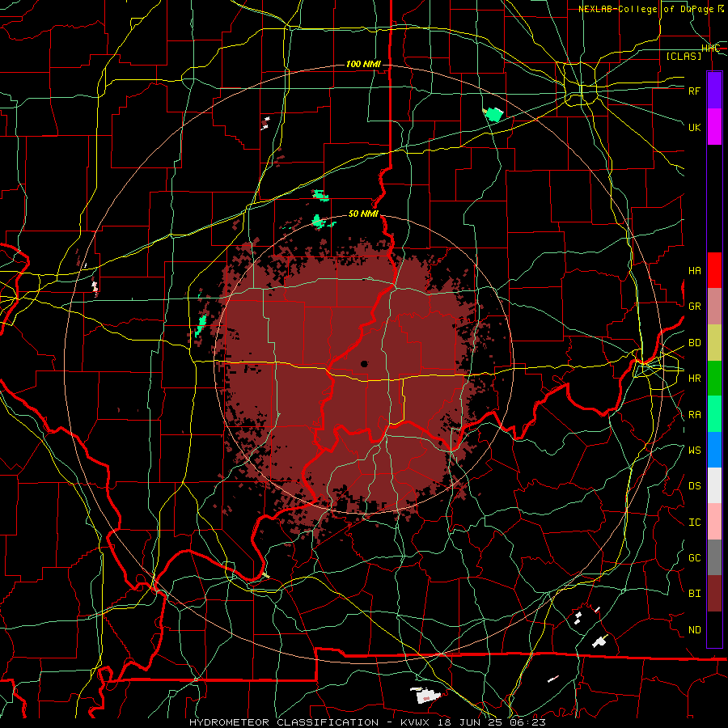Click the HYDROMETEOR CLASSIFICATION title text
Screen dimensions: 728x728
[x=284, y=722]
